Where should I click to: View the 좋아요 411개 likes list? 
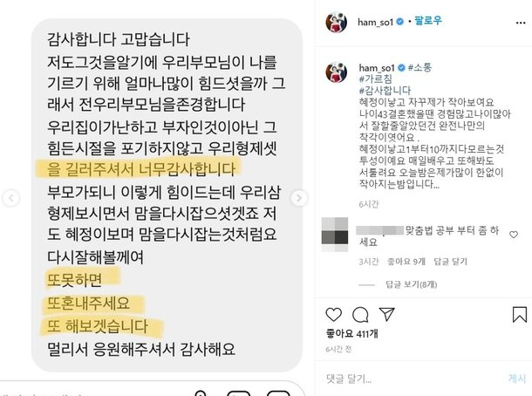pyautogui.click(x=351, y=334)
